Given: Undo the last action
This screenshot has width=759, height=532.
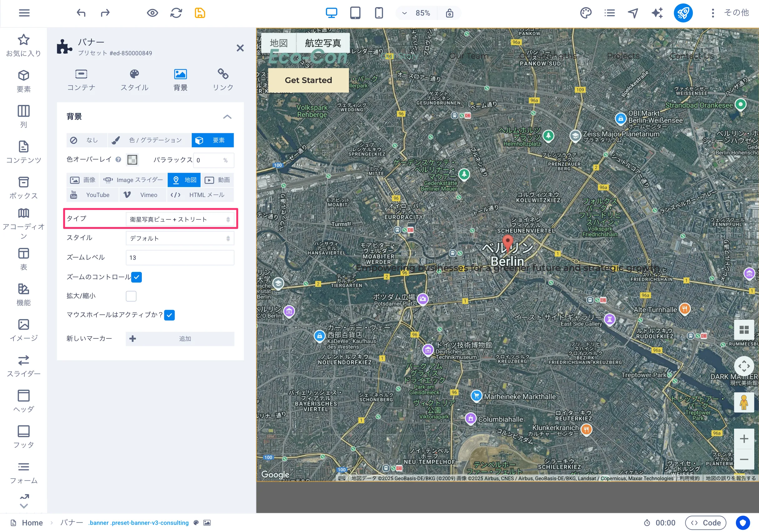Looking at the screenshot, I should pos(81,13).
